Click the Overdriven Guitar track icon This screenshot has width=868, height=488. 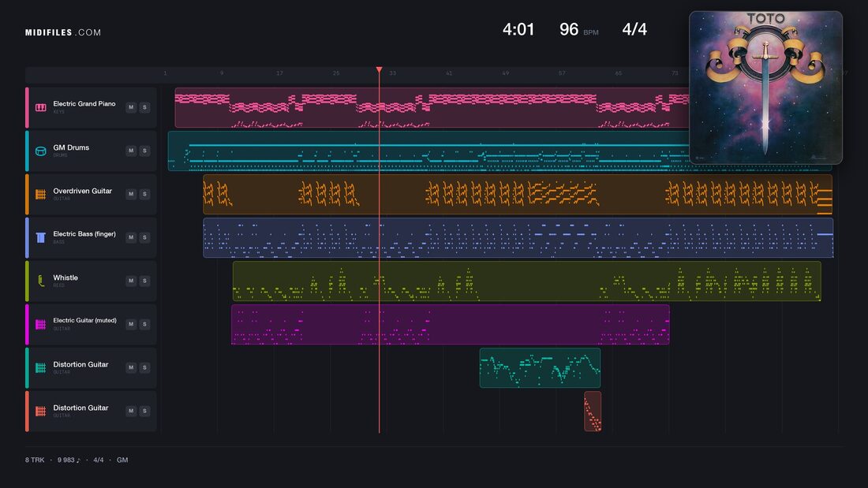tap(41, 194)
